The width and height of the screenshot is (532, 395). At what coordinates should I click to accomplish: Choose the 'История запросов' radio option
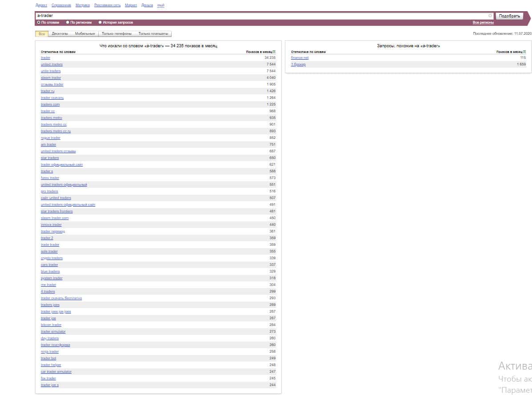pyautogui.click(x=100, y=22)
